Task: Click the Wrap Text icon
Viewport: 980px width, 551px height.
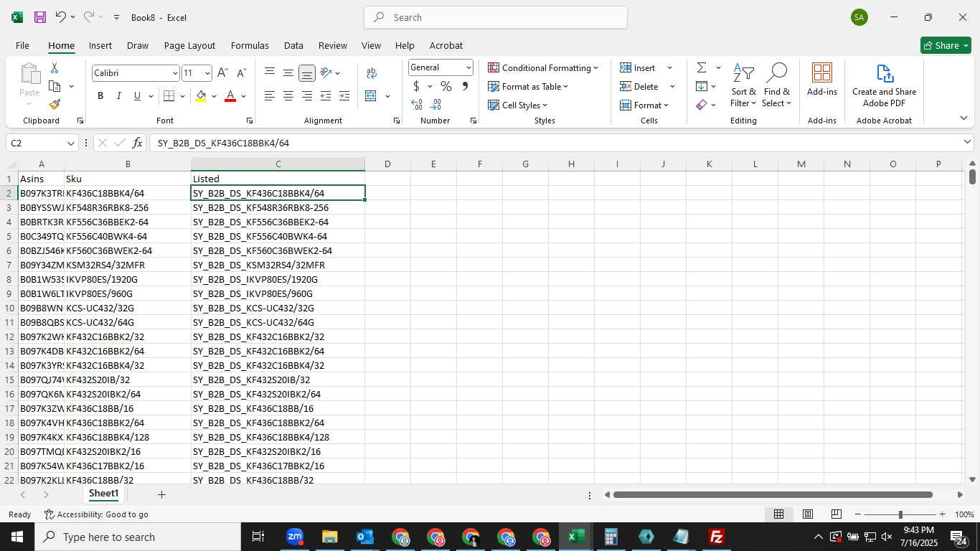Action: click(372, 73)
